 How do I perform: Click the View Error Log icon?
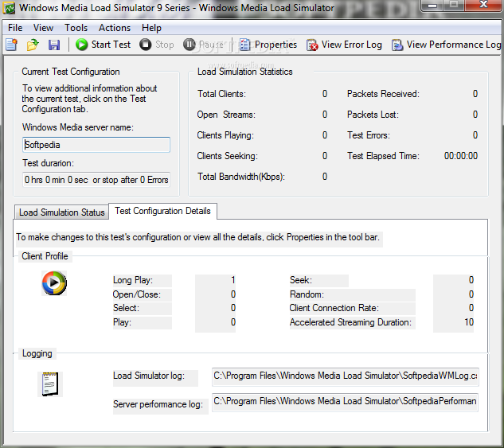click(x=312, y=45)
